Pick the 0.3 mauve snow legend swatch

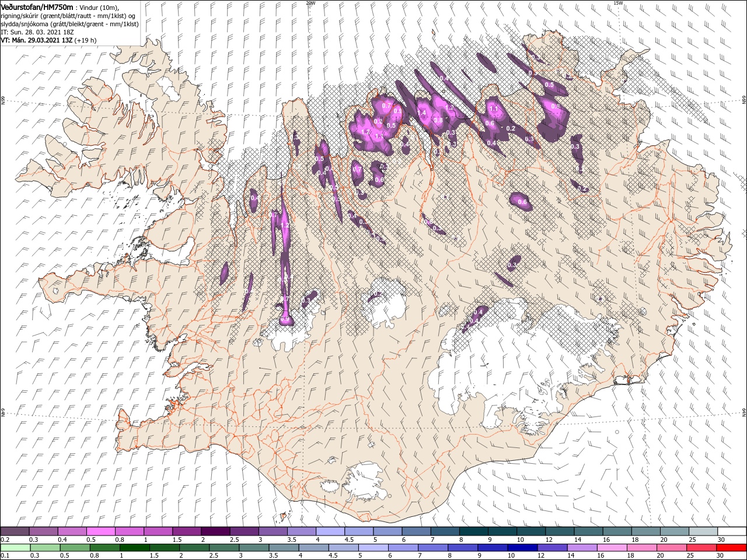(x=43, y=531)
